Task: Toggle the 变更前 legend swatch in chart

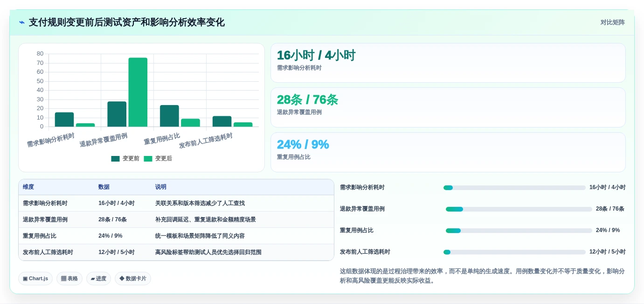Action: pos(115,159)
